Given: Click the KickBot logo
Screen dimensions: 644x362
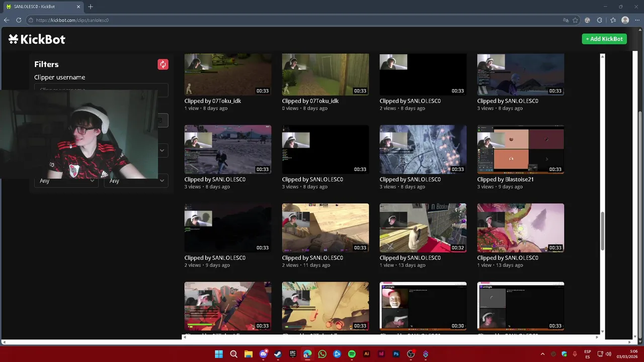Looking at the screenshot, I should point(37,39).
